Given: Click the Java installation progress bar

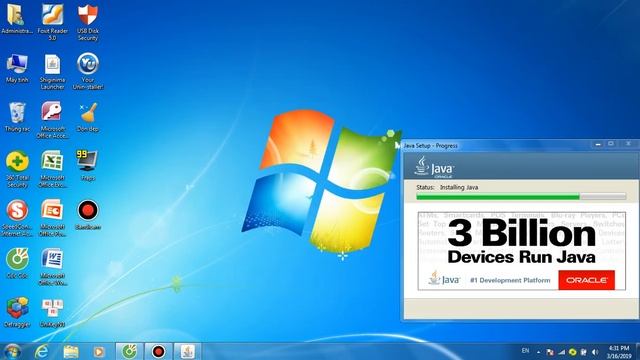Looking at the screenshot, I should pos(521,197).
